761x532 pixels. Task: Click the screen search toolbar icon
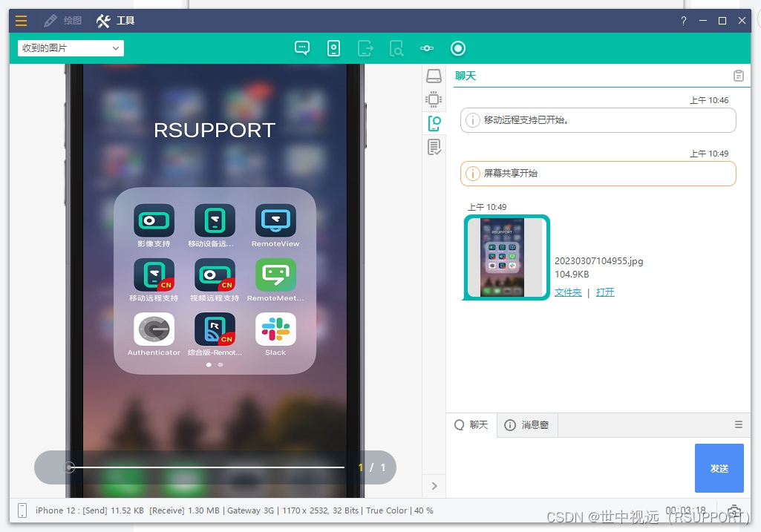point(396,48)
